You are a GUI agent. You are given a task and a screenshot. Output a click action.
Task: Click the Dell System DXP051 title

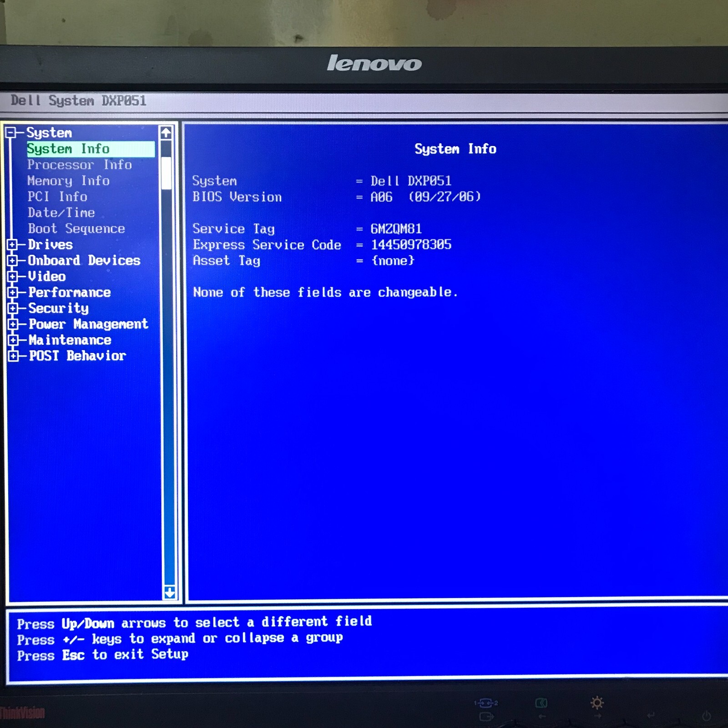coord(78,101)
